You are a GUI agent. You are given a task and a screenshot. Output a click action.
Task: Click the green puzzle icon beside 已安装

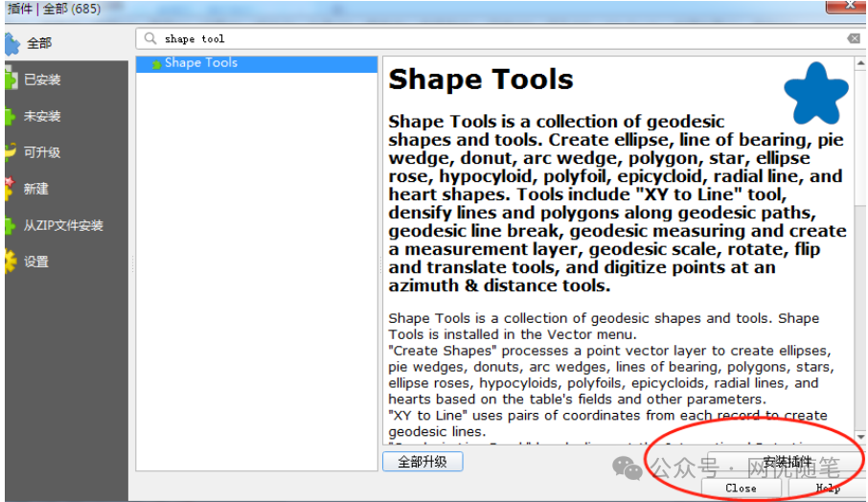[x=11, y=80]
